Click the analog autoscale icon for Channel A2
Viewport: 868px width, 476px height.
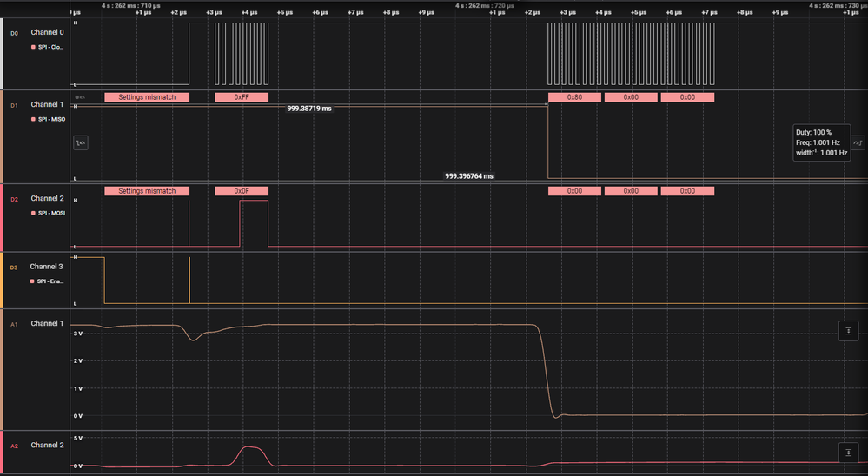click(848, 453)
